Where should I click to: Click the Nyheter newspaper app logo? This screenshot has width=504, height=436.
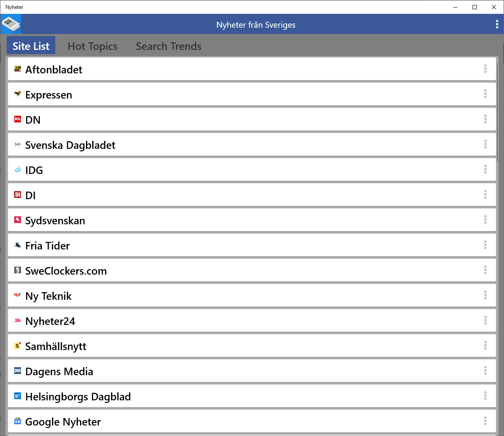[x=10, y=24]
